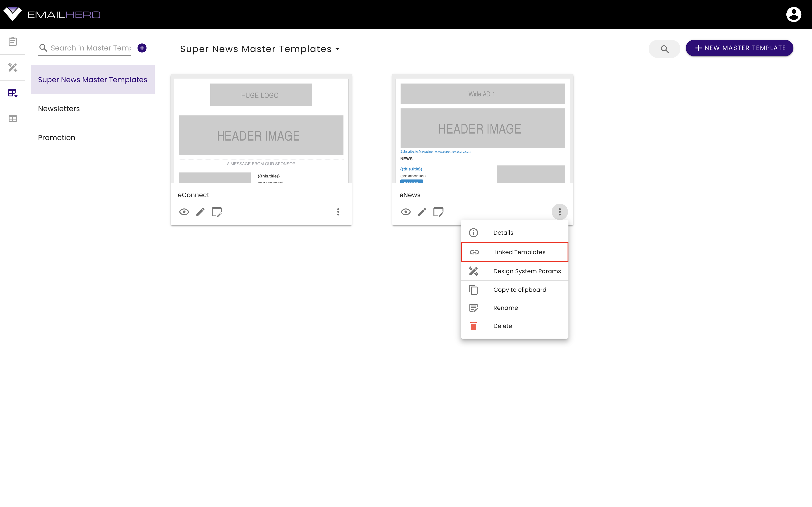Click the copy/duplicate icon for eConnect

pyautogui.click(x=216, y=211)
